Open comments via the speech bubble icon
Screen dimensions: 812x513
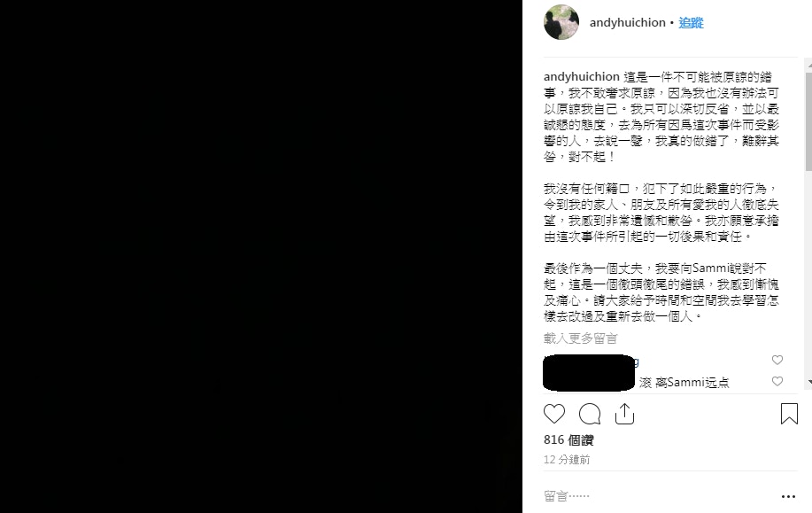(x=590, y=414)
